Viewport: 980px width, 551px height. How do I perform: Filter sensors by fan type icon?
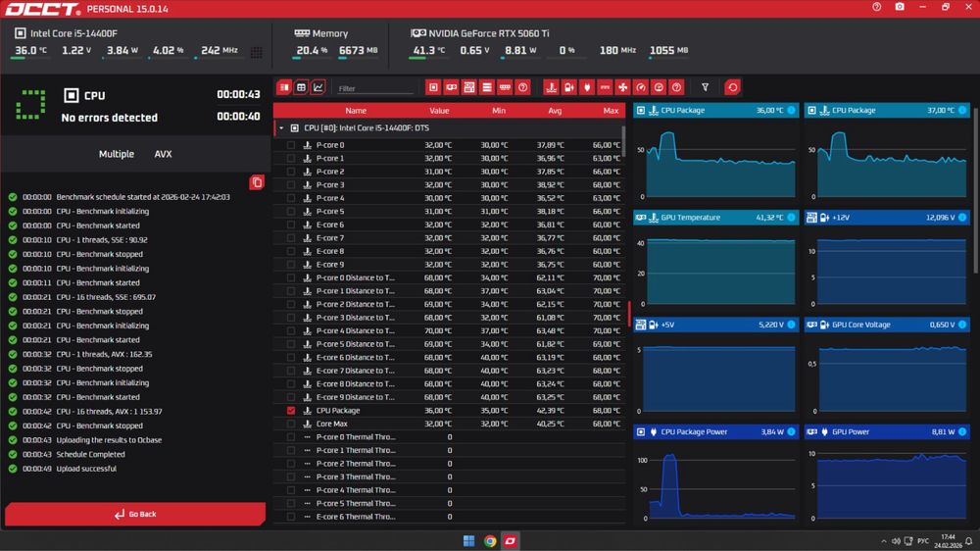point(622,87)
